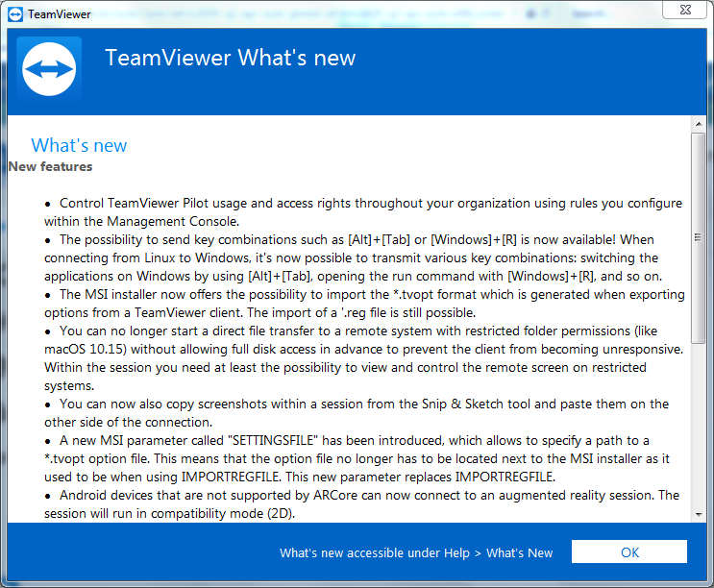Click the text about [Alt]+[Tab] key combinations

pos(351,258)
